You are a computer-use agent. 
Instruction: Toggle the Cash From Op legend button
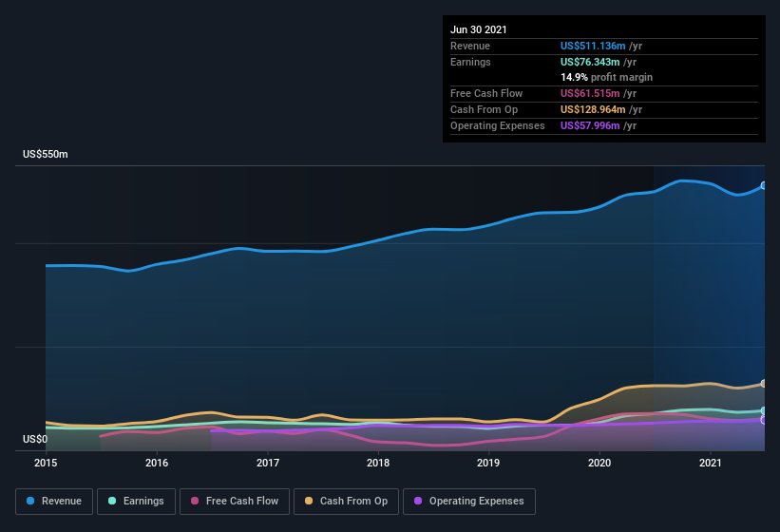click(x=346, y=502)
